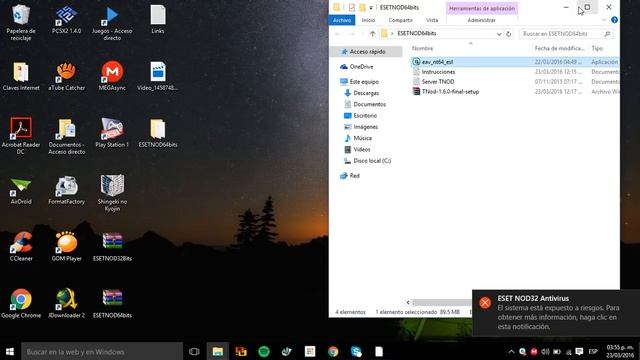
Task: Select the aTube Catcher desktop icon
Action: (x=66, y=76)
